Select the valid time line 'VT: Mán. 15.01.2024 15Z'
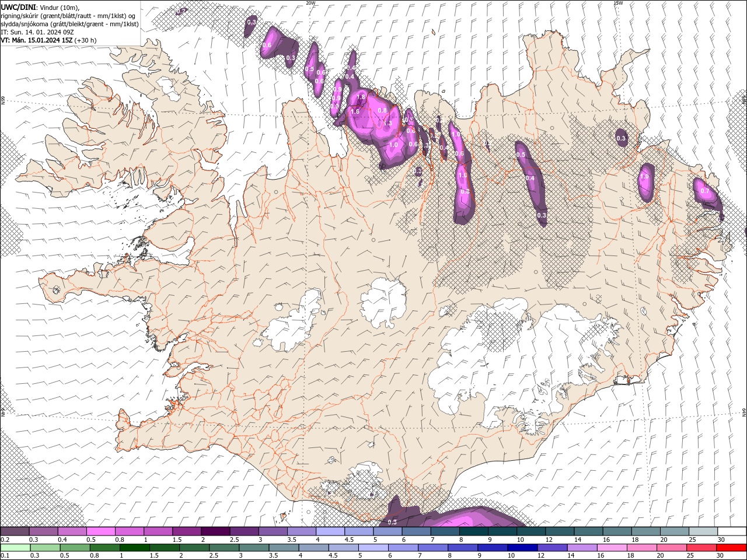Image resolution: width=747 pixels, height=560 pixels. point(36,40)
